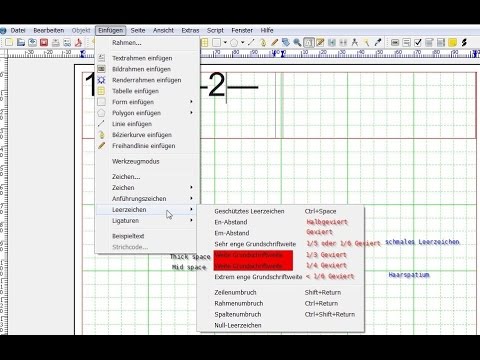This screenshot has height=360, width=480.
Task: Open the Ansicht menu
Action: click(163, 30)
